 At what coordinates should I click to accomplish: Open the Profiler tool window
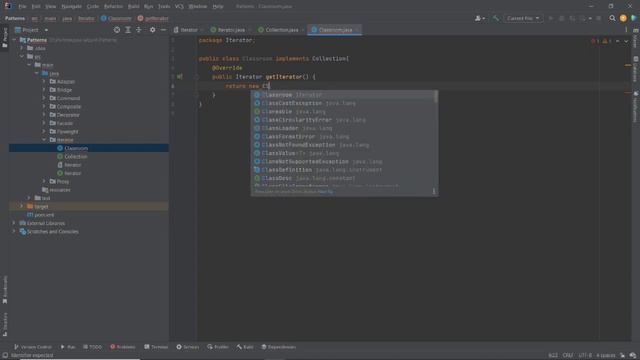(x=218, y=347)
